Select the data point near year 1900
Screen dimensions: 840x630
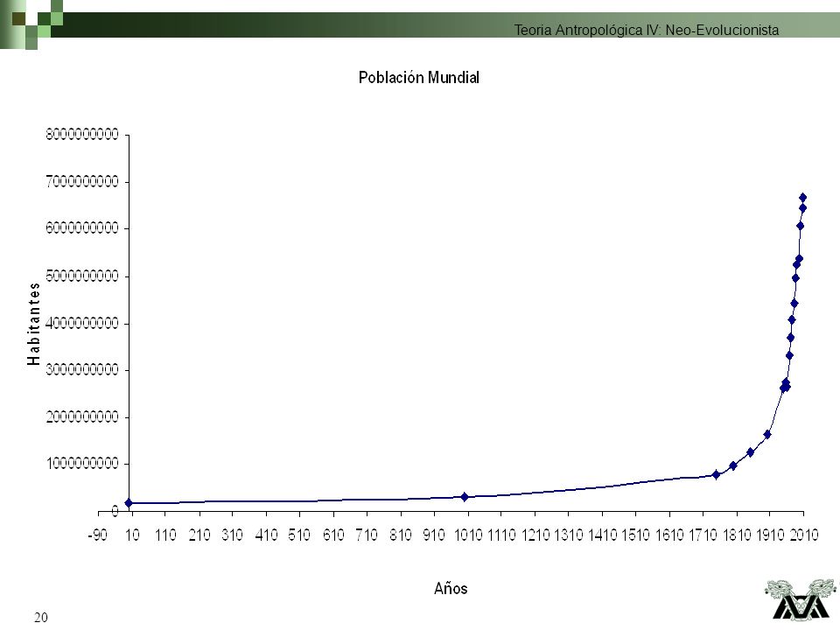pos(767,435)
